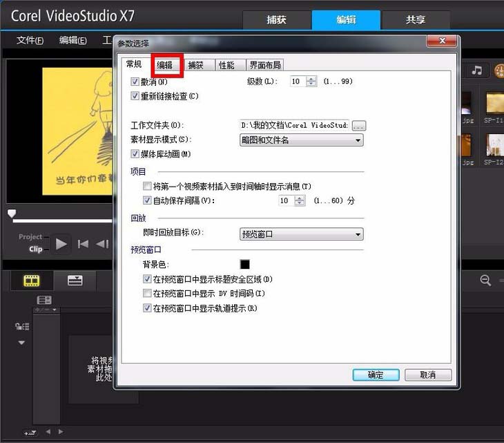The image size is (504, 443).
Task: Select the 编辑 tab in preferences dialog
Action: click(164, 65)
